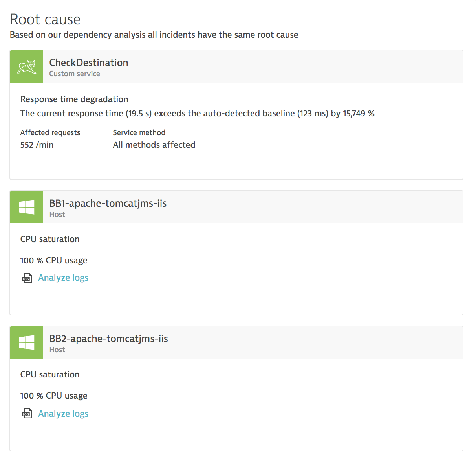This screenshot has width=476, height=460.
Task: Click 'Response time degradation' text
Action: click(74, 99)
